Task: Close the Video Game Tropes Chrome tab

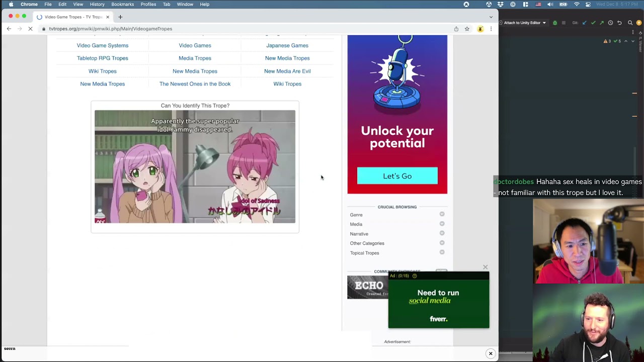Action: (x=107, y=17)
